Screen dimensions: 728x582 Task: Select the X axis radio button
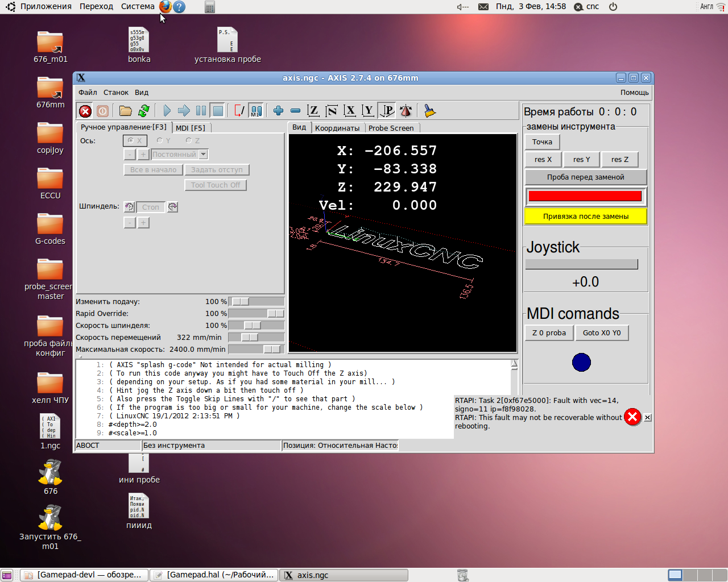(x=135, y=140)
